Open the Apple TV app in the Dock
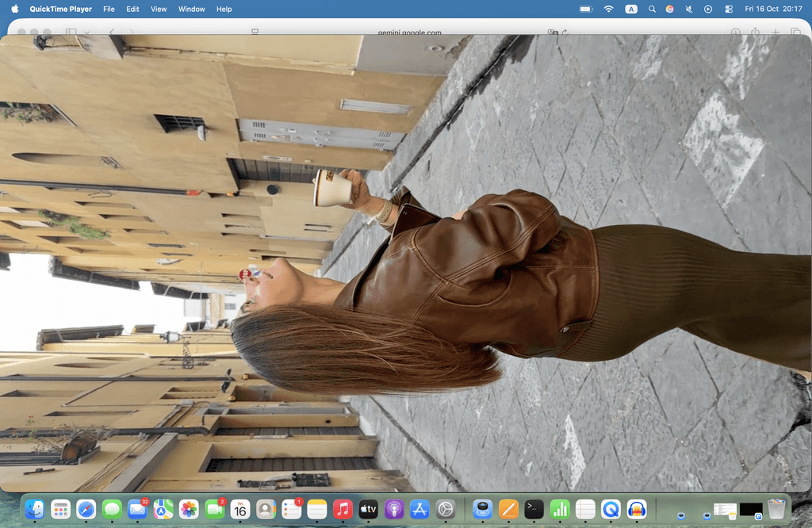Screen dimensions: 812x528 click(368, 510)
